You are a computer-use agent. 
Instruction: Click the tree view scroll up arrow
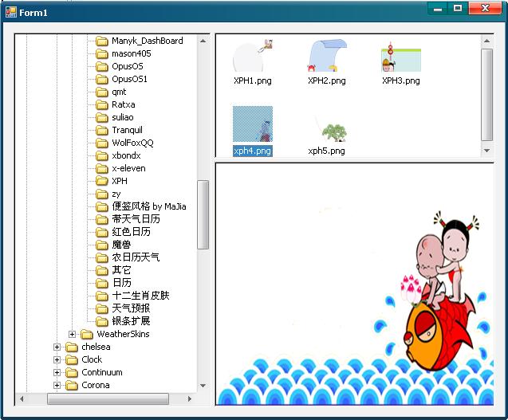203,40
